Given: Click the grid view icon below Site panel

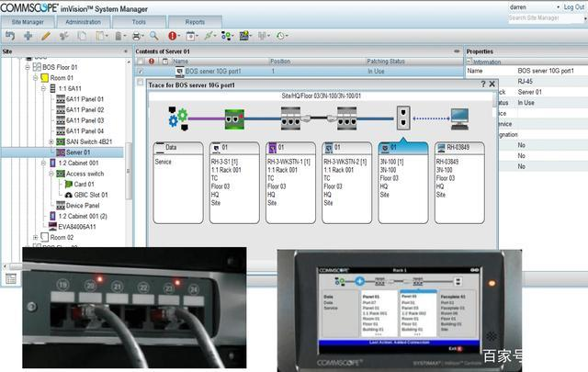Looking at the screenshot, I should click(11, 278).
